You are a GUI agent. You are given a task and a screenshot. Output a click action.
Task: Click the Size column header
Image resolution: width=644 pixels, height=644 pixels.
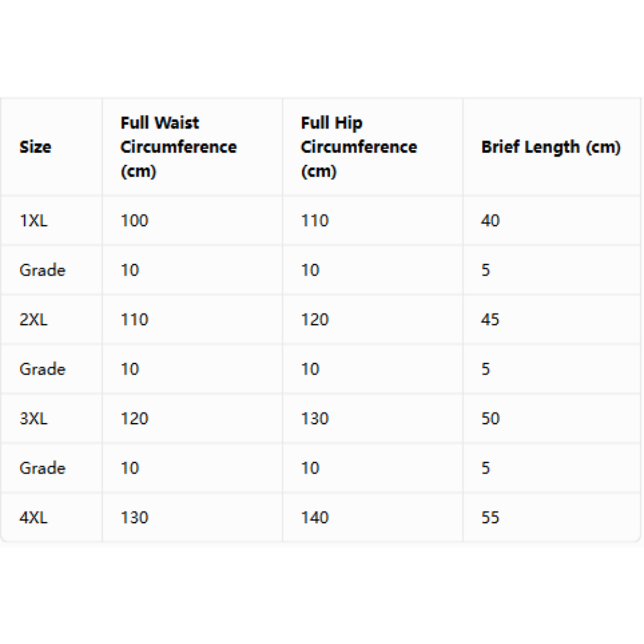tap(35, 147)
